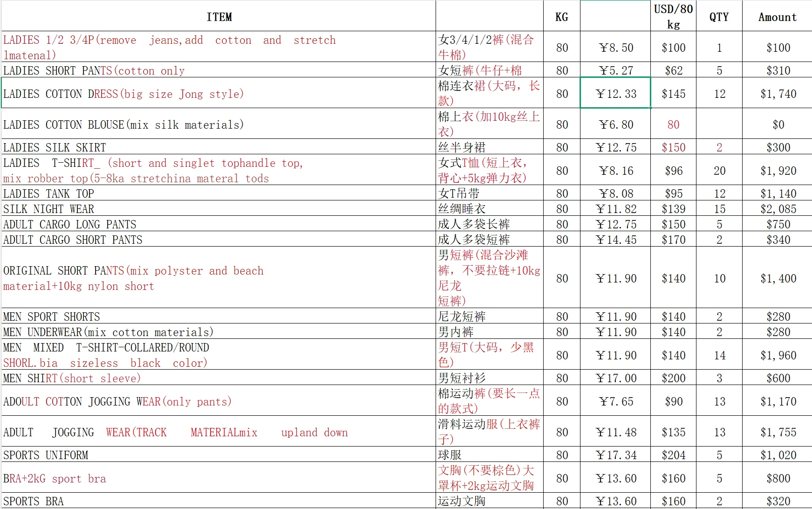Click MEN SPORT SHORTS item cell
This screenshot has width=812, height=509.
coord(218,316)
